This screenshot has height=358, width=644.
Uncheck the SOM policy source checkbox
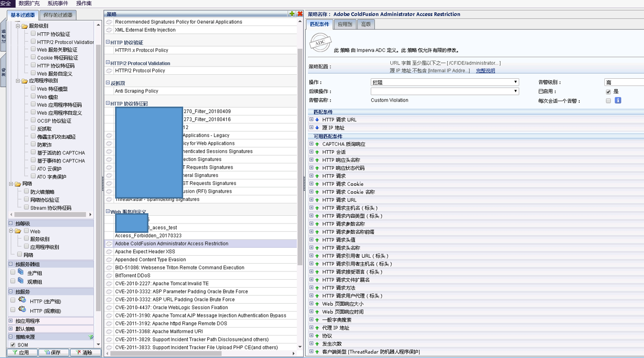[x=13, y=345]
